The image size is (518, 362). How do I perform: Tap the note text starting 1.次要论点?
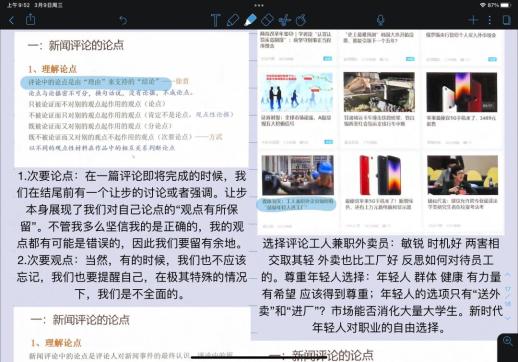coord(132,209)
